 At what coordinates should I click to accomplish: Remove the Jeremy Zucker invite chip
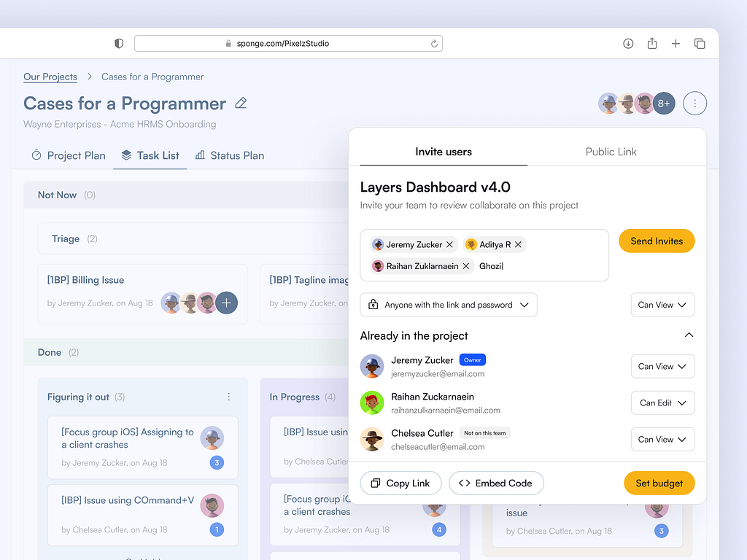449,244
